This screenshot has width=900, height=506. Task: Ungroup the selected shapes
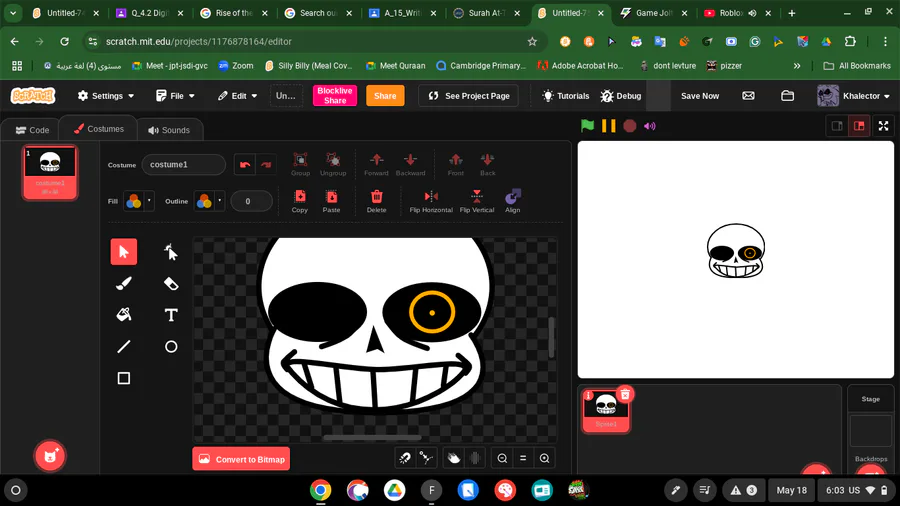pos(333,164)
